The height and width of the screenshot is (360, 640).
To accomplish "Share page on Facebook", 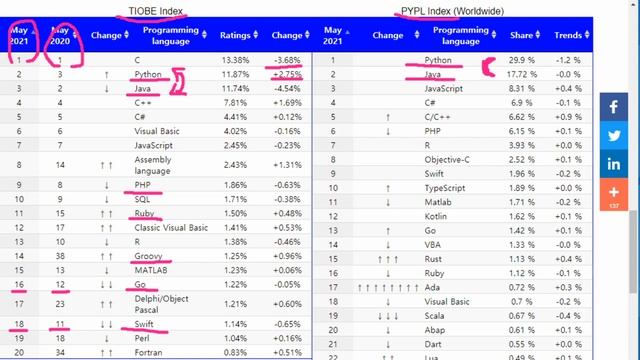I will (613, 107).
